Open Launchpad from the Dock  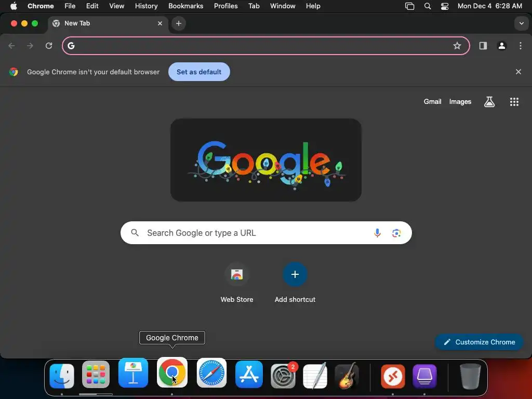tap(96, 375)
